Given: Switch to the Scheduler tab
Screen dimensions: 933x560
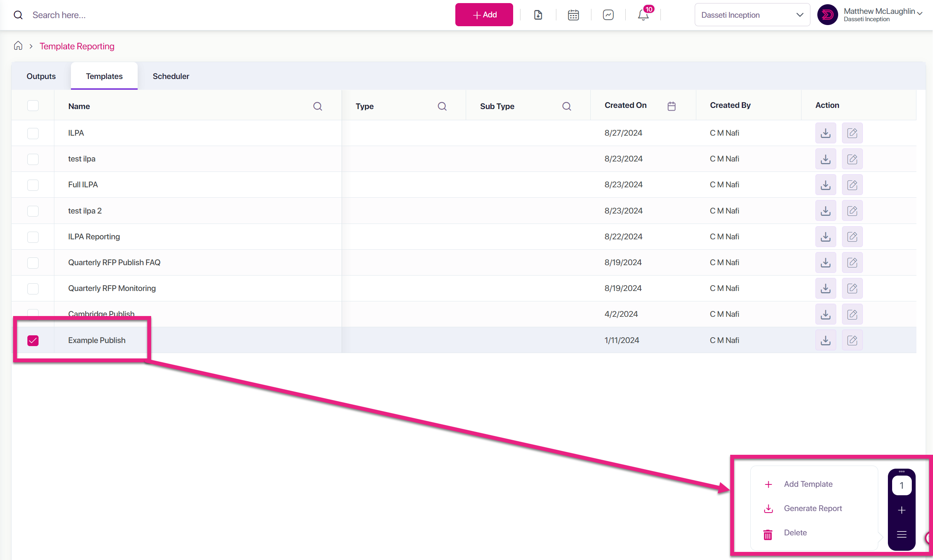Looking at the screenshot, I should pos(171,76).
